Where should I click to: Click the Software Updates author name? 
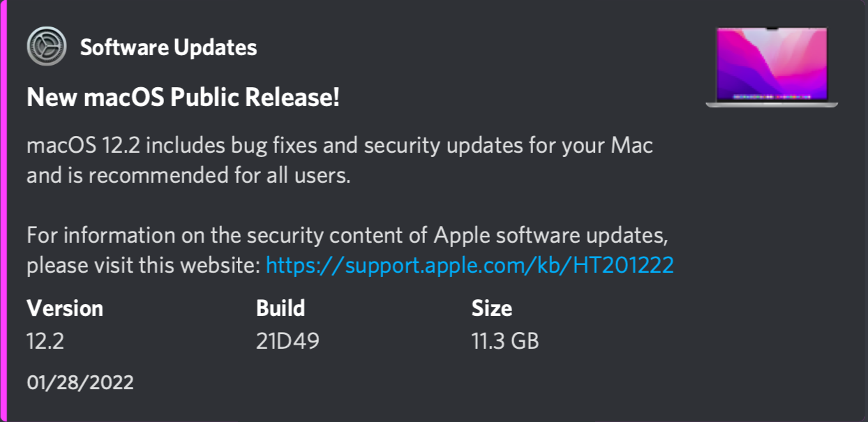coord(168,47)
